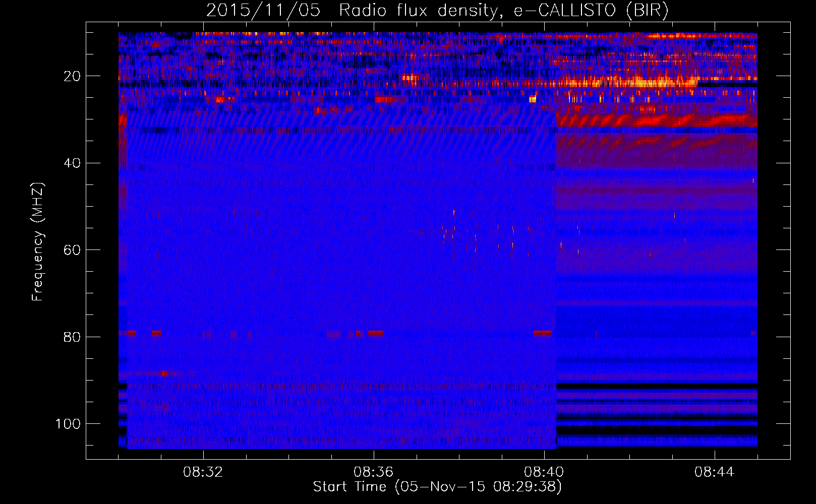
Task: Select the "Frequency (MHZ)" axis label
Action: pos(38,241)
